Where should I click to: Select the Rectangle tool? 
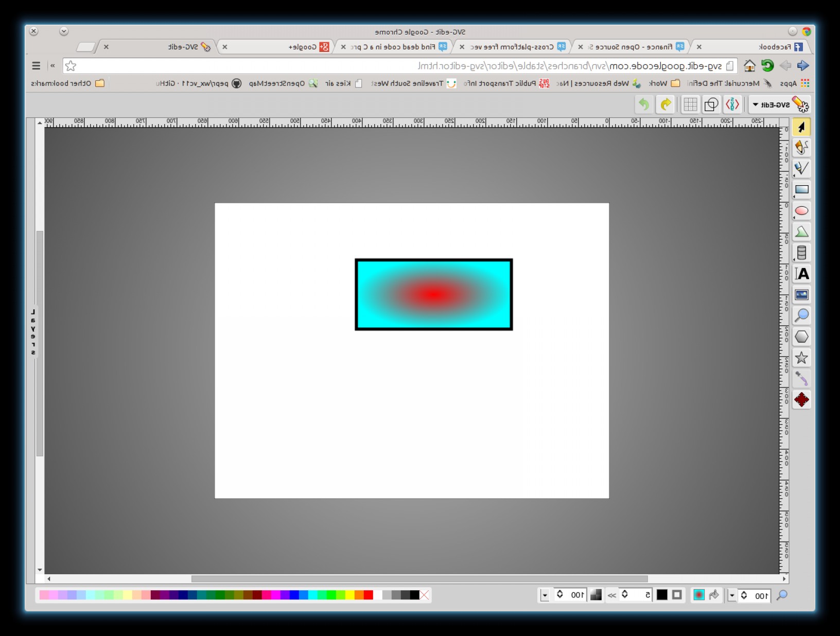(x=801, y=189)
